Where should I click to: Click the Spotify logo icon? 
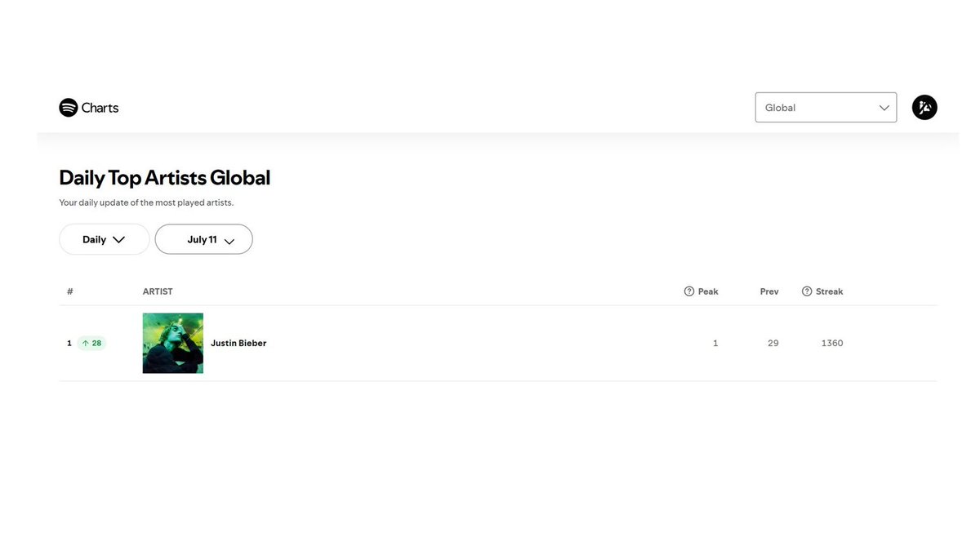coord(69,108)
